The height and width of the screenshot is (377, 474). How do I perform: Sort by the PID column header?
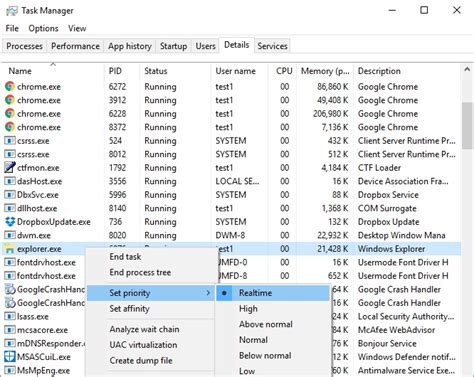click(122, 71)
